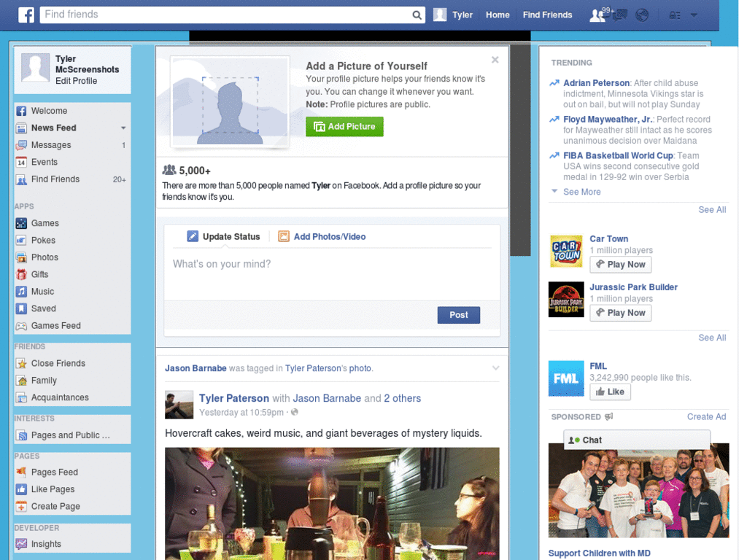The width and height of the screenshot is (747, 560).
Task: Click See All above Car Town
Action: click(712, 209)
